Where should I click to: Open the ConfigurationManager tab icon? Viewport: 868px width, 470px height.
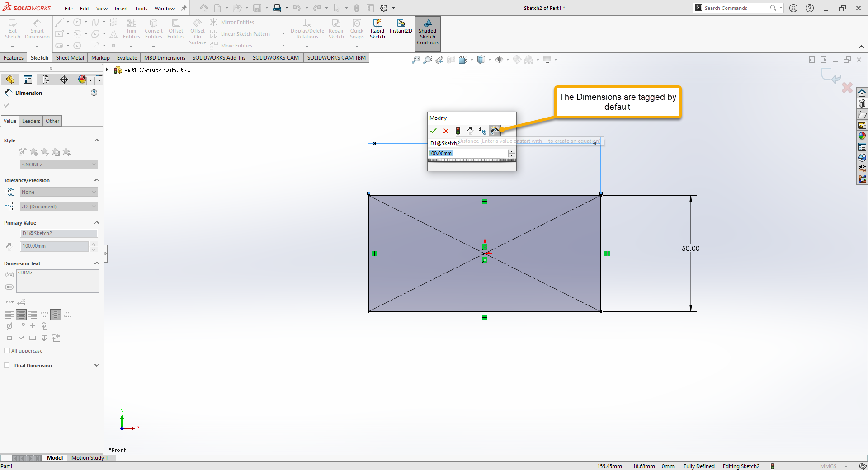(46, 80)
